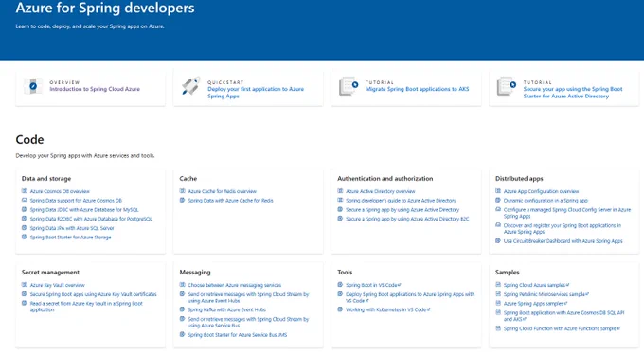644x353 pixels.
Task: Click the Authentication and authorization heading
Action: pos(385,179)
